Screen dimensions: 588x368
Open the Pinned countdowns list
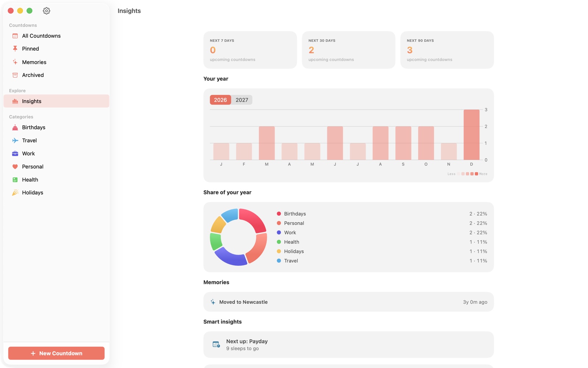point(56,49)
